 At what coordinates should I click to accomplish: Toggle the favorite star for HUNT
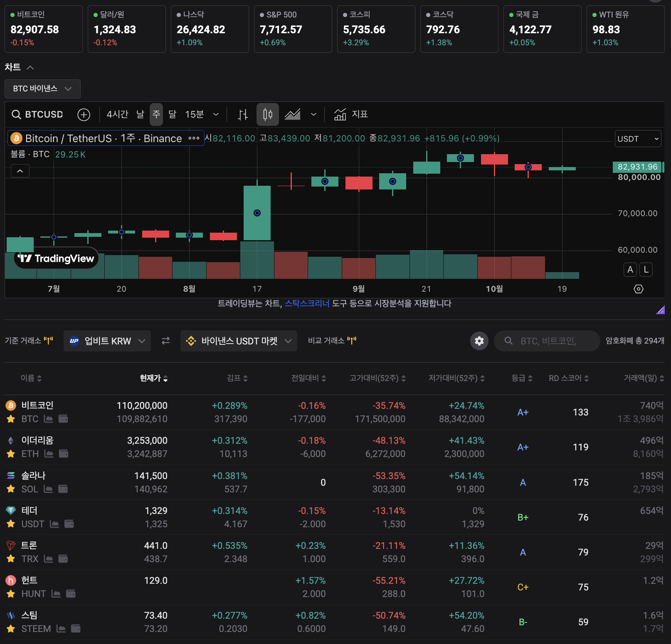click(11, 594)
